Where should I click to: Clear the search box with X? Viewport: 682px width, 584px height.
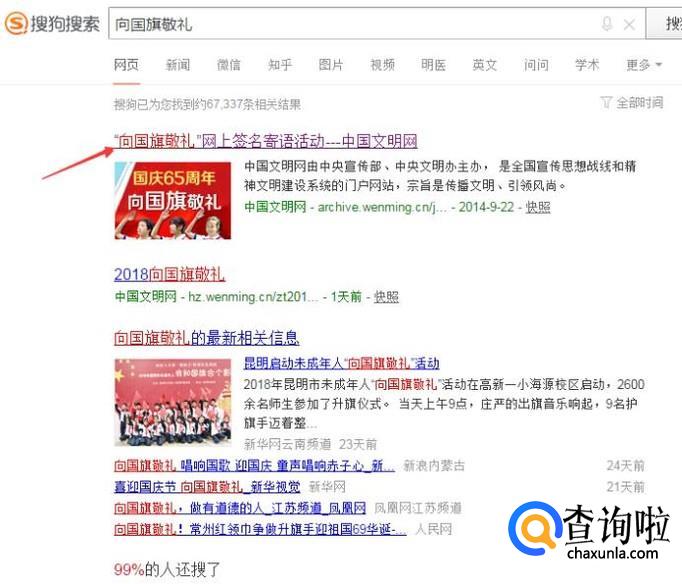click(x=629, y=24)
